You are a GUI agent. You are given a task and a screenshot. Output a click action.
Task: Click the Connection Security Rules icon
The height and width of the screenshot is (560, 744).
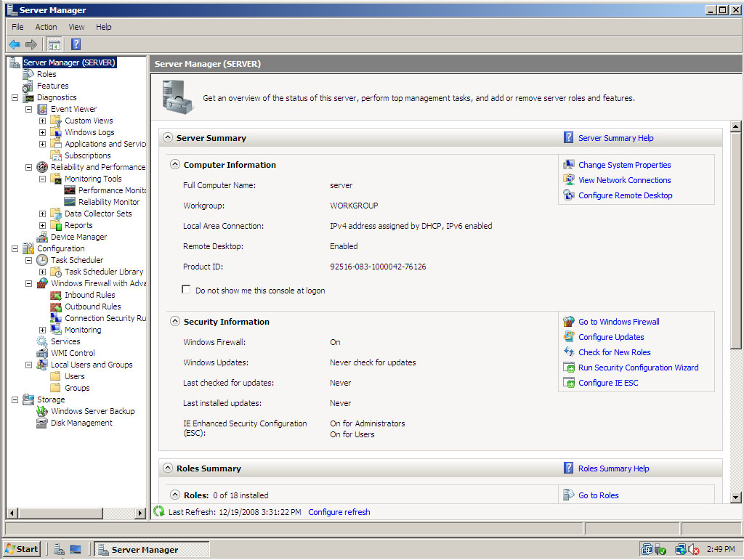point(56,318)
